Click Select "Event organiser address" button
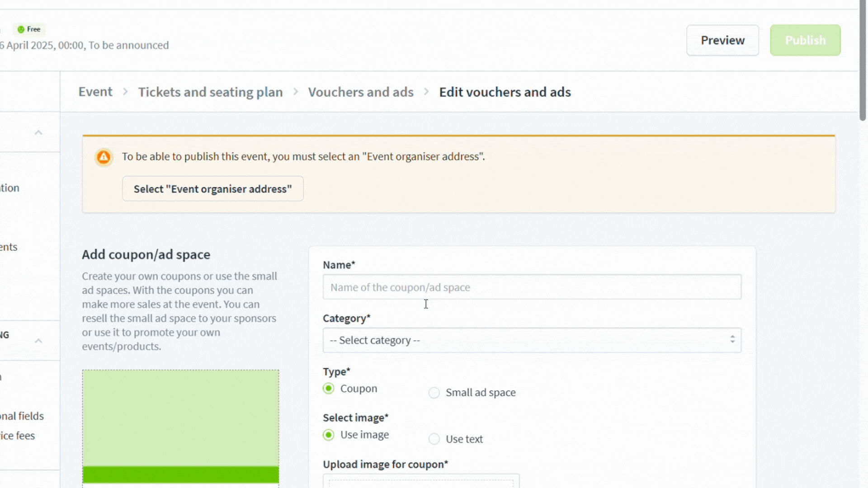The image size is (868, 488). [212, 189]
